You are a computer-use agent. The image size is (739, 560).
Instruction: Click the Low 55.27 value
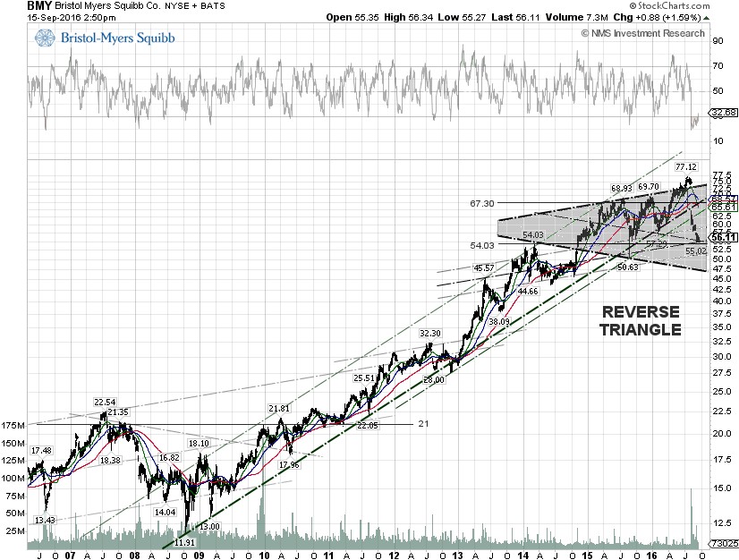[463, 17]
